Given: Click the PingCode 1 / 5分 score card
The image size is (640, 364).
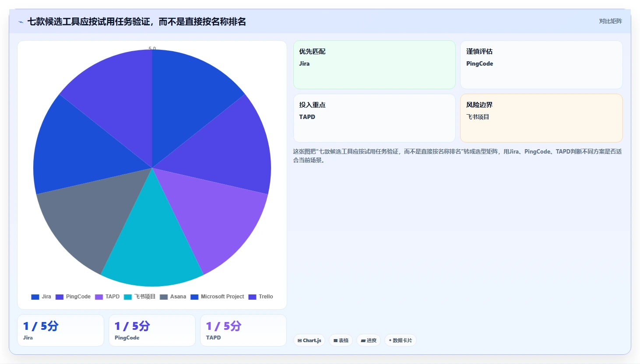Looking at the screenshot, I should click(x=152, y=330).
